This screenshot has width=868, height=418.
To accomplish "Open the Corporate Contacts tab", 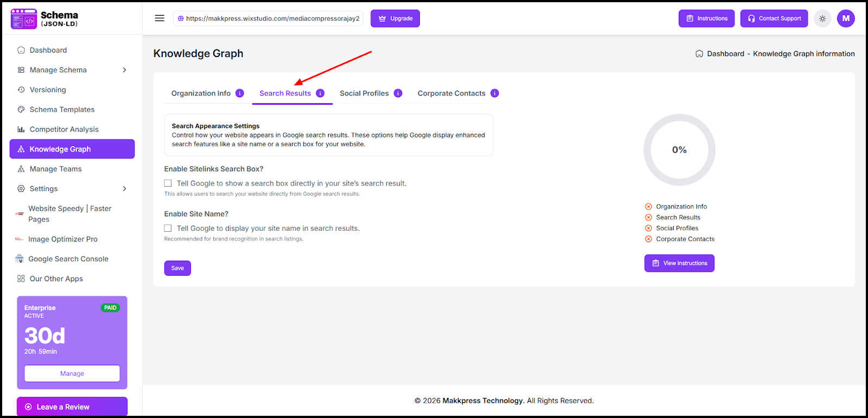I will (451, 93).
